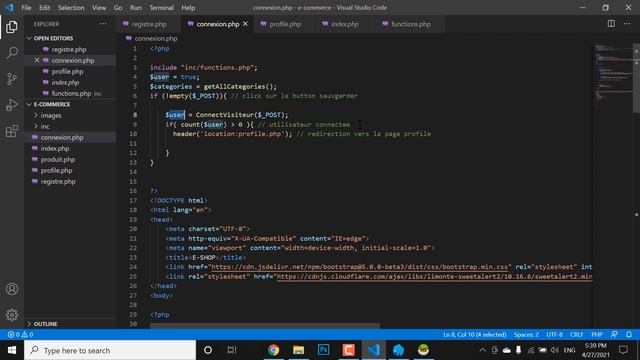Open the View menu
The height and width of the screenshot is (360, 640).
(x=99, y=8)
